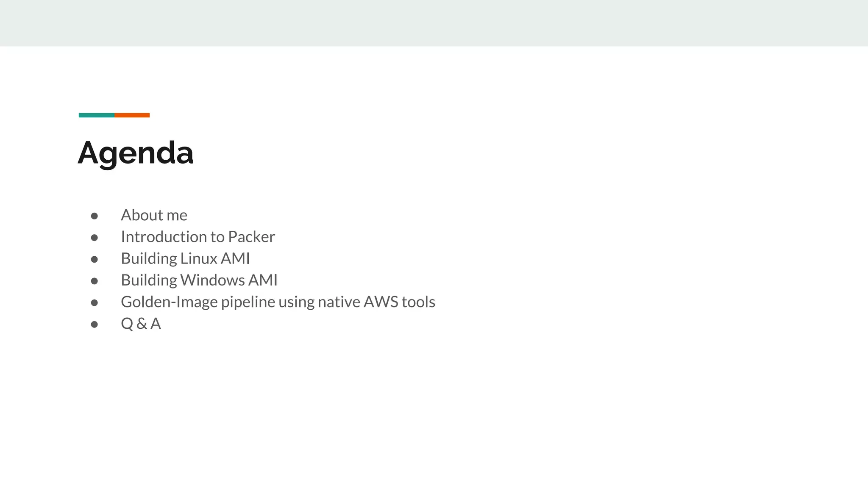Screen dimensions: 868x488
Task: Click the word 'Windows' in the fourth bullet
Action: [x=212, y=280]
